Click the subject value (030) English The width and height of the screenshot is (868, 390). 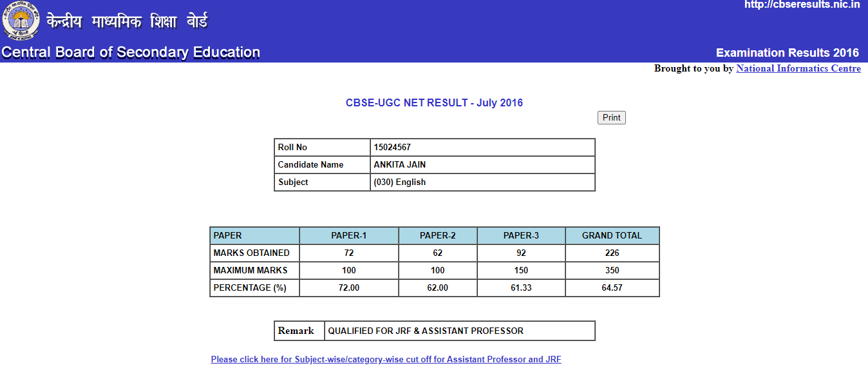pyautogui.click(x=399, y=182)
